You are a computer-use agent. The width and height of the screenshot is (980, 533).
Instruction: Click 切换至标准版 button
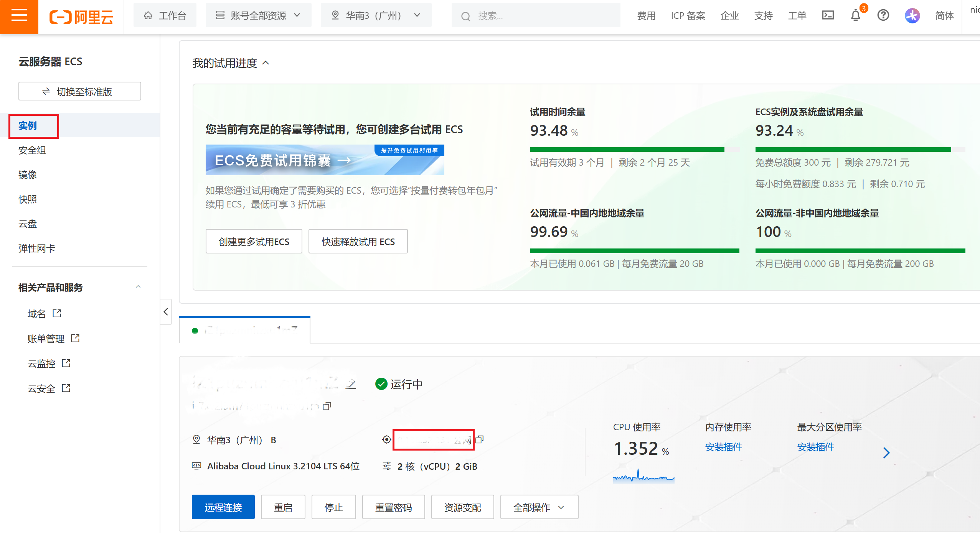tap(80, 91)
